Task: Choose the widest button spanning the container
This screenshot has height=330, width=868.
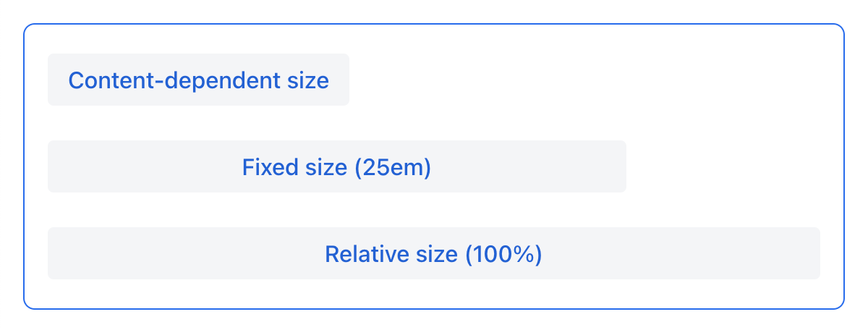Action: (x=433, y=254)
